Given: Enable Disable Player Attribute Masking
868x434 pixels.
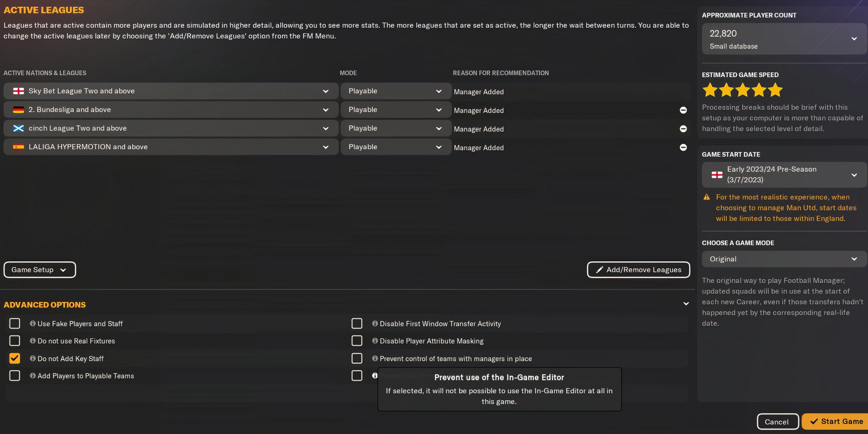Looking at the screenshot, I should 357,341.
